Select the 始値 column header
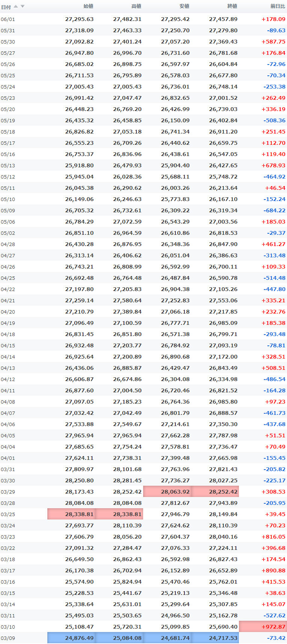The width and height of the screenshot is (287, 644). [88, 6]
